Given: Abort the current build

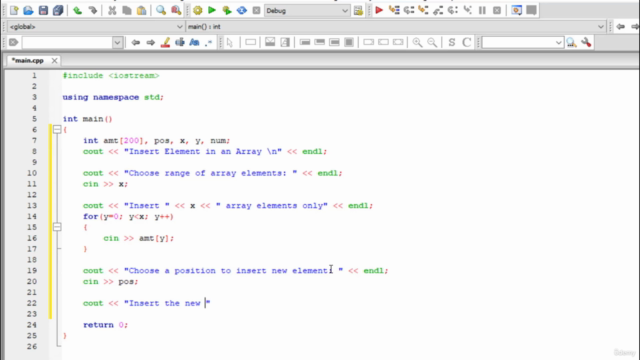Looking at the screenshot, I should 256,10.
